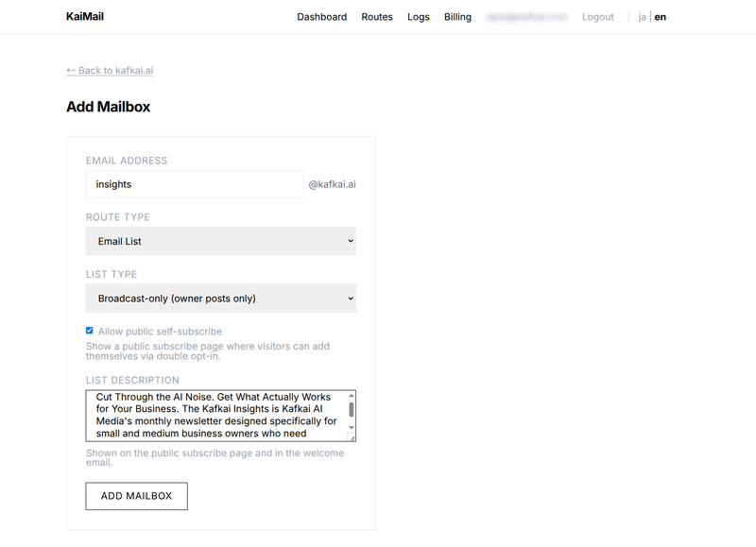Open the Billing page

point(457,17)
